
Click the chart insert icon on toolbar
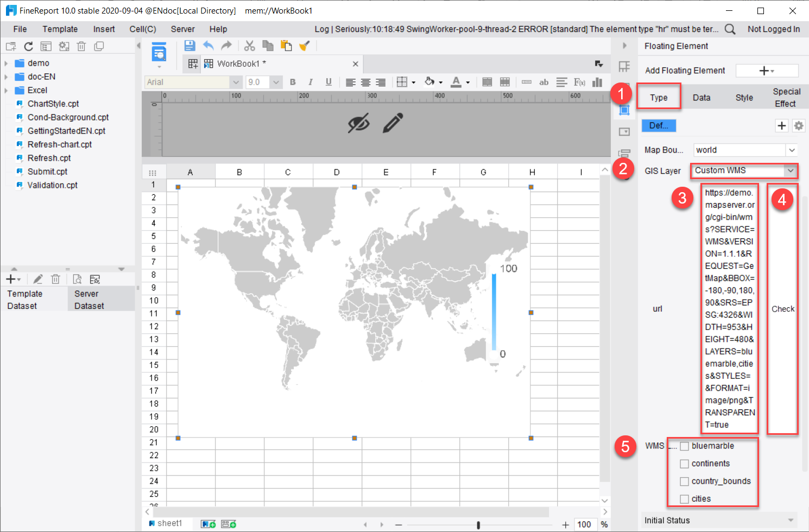click(597, 82)
